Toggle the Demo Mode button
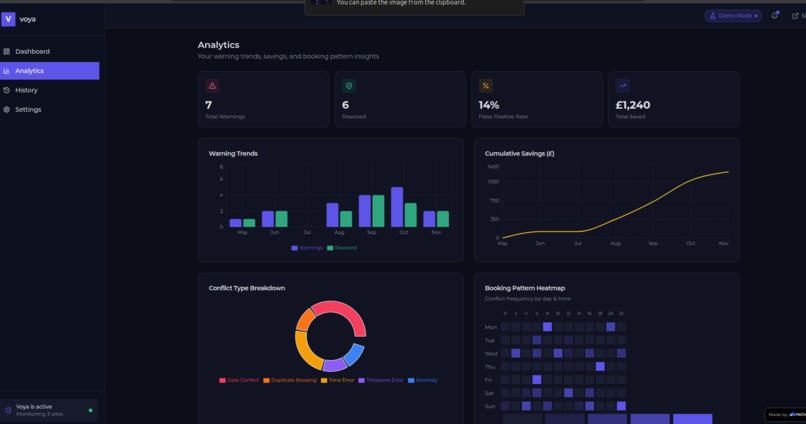 (x=733, y=16)
